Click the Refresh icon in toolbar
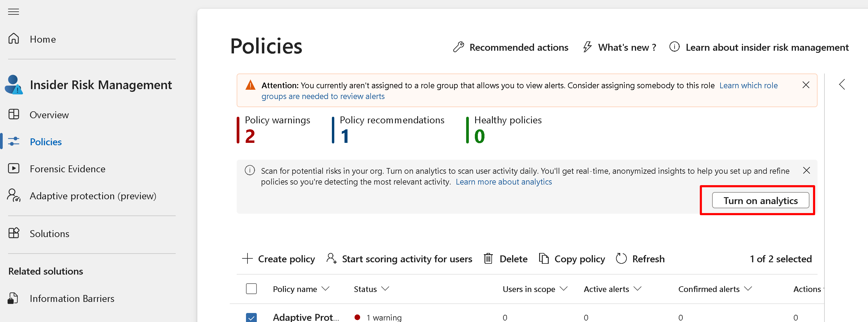The height and width of the screenshot is (322, 868). click(621, 259)
